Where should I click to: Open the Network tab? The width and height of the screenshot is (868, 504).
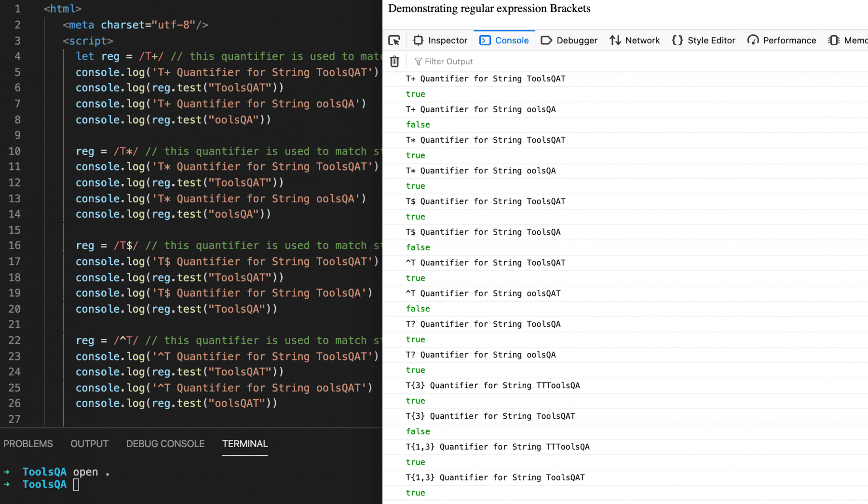635,40
